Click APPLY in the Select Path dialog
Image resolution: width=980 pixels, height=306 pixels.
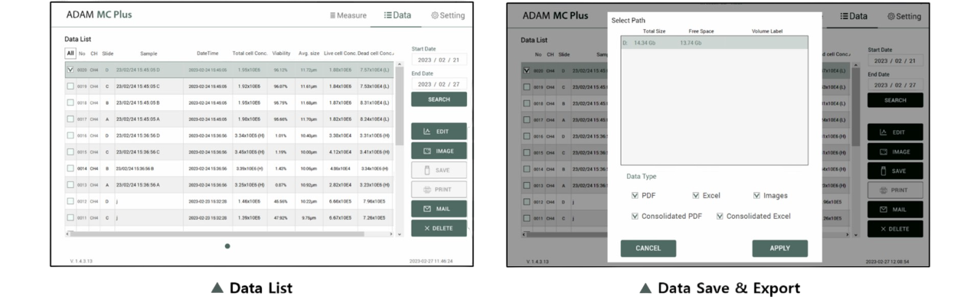779,248
